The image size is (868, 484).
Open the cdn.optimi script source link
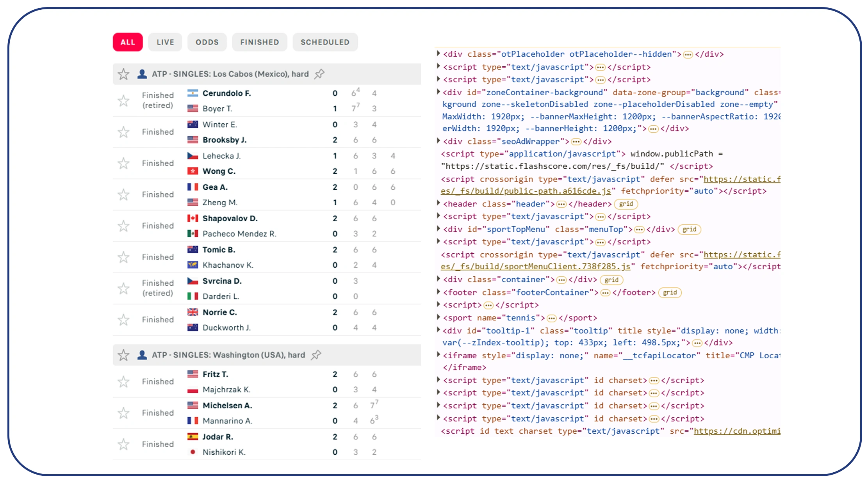[737, 431]
